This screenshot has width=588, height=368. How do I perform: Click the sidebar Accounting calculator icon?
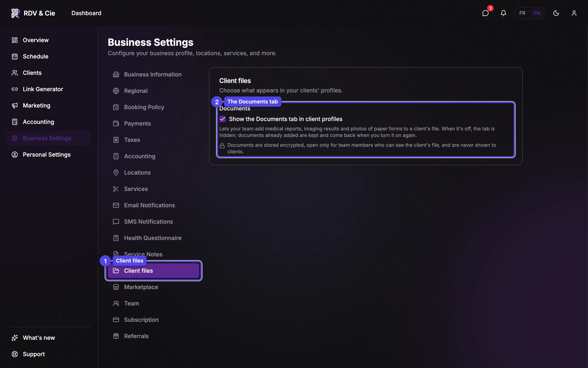point(15,122)
